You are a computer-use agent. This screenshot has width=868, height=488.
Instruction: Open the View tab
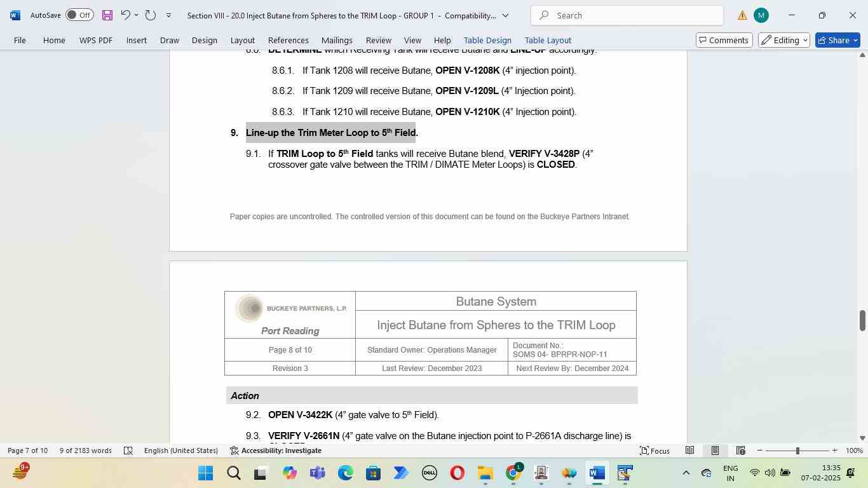pyautogui.click(x=412, y=40)
